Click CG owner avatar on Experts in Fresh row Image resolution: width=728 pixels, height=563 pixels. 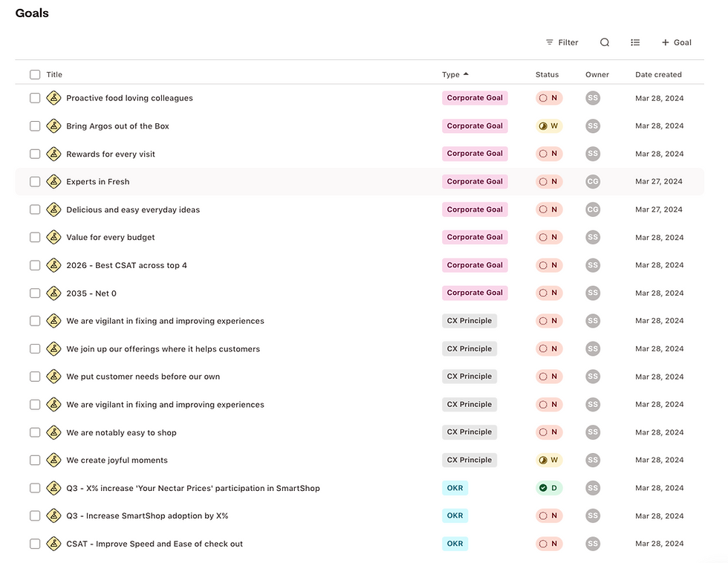point(593,181)
